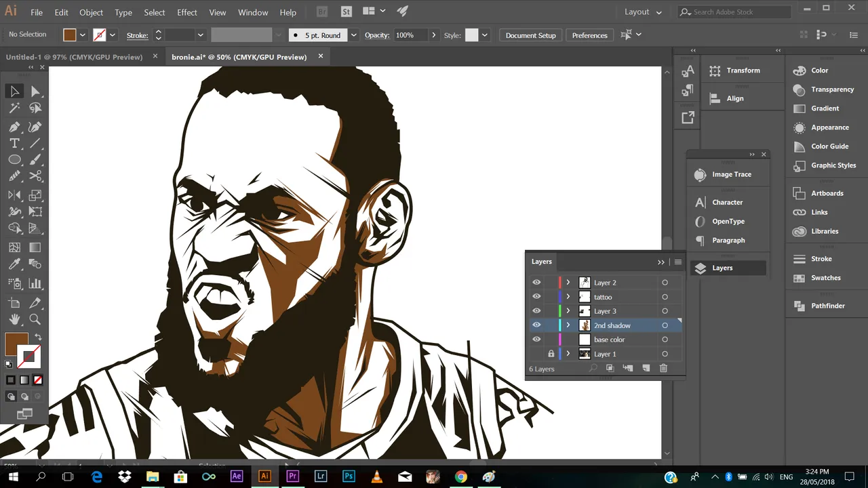Select the Column Graph tool
The width and height of the screenshot is (868, 488).
[x=35, y=283]
